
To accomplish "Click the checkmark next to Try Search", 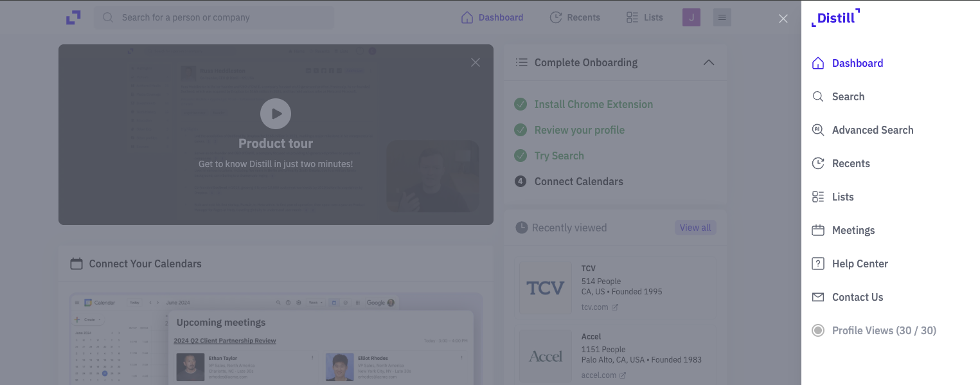I will coord(521,156).
